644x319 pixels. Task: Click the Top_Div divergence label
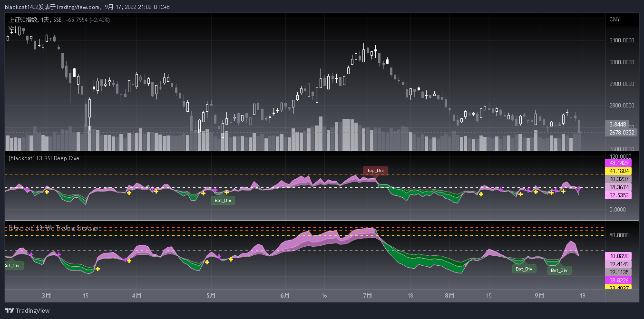coord(375,170)
